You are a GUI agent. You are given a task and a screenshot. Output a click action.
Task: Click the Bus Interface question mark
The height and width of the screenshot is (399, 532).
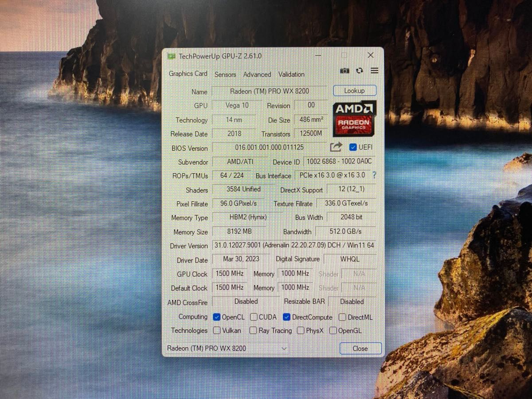click(374, 175)
